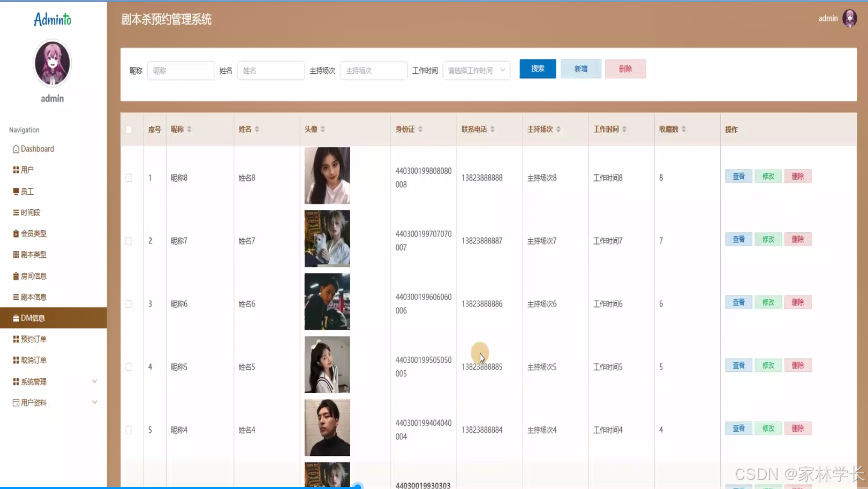Click the 房间信息 sidebar icon
Image resolution: width=868 pixels, height=489 pixels.
[x=16, y=276]
